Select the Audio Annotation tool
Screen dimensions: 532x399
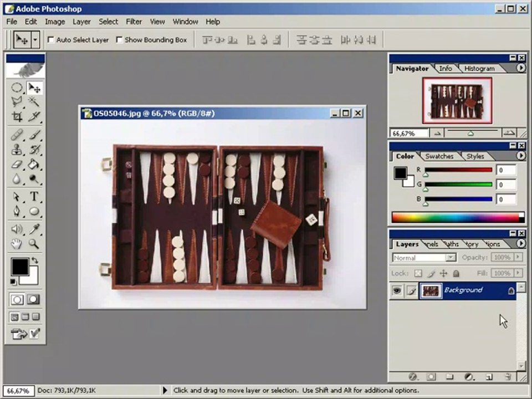(17, 229)
